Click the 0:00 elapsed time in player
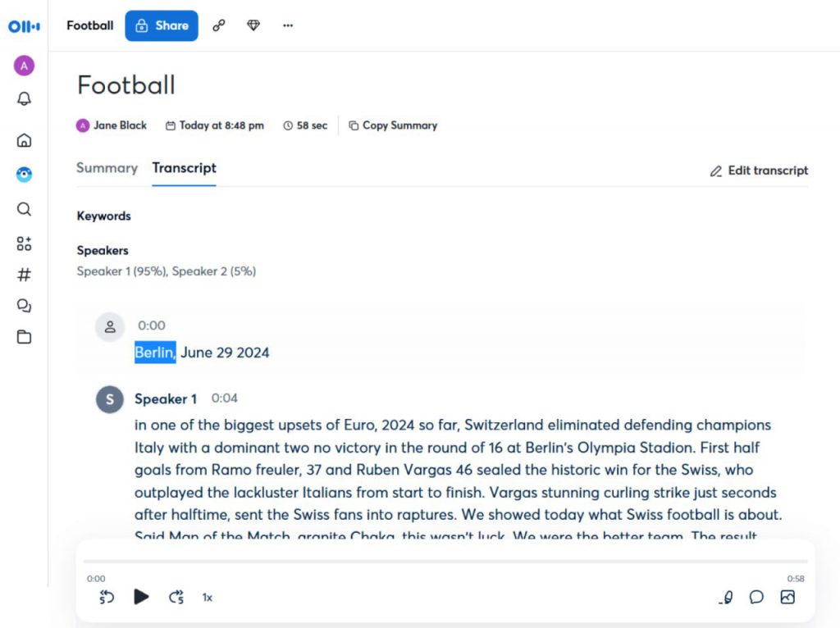Image resolution: width=840 pixels, height=628 pixels. (97, 579)
